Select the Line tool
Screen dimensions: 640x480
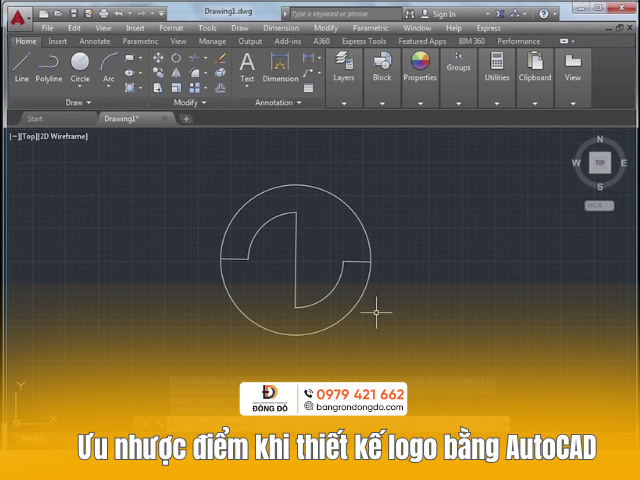tap(21, 68)
